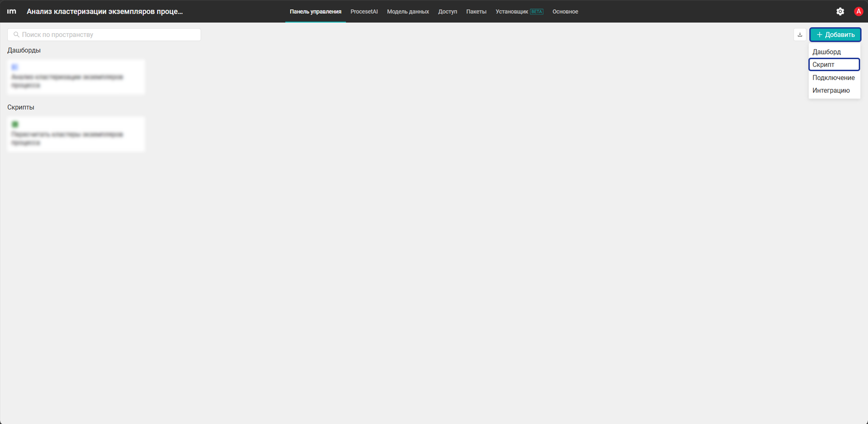Image resolution: width=868 pixels, height=424 pixels.
Task: Open the script card under Скрипты
Action: pos(76,134)
